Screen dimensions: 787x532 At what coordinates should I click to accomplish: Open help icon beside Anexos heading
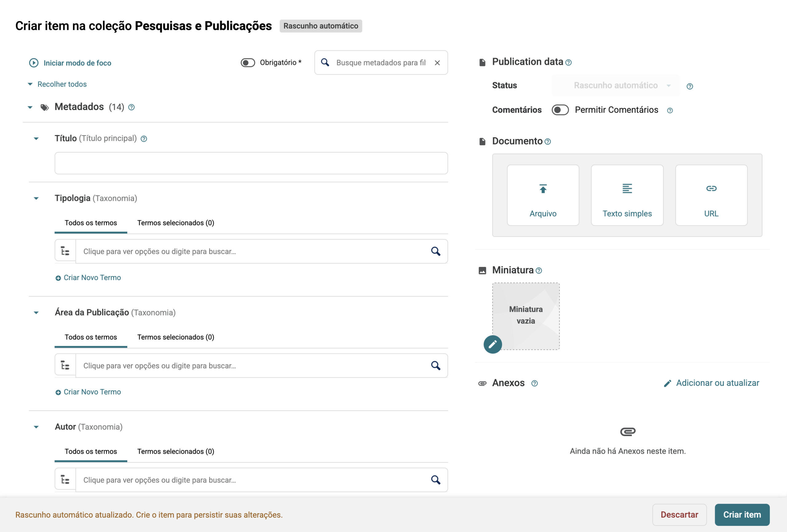click(534, 383)
